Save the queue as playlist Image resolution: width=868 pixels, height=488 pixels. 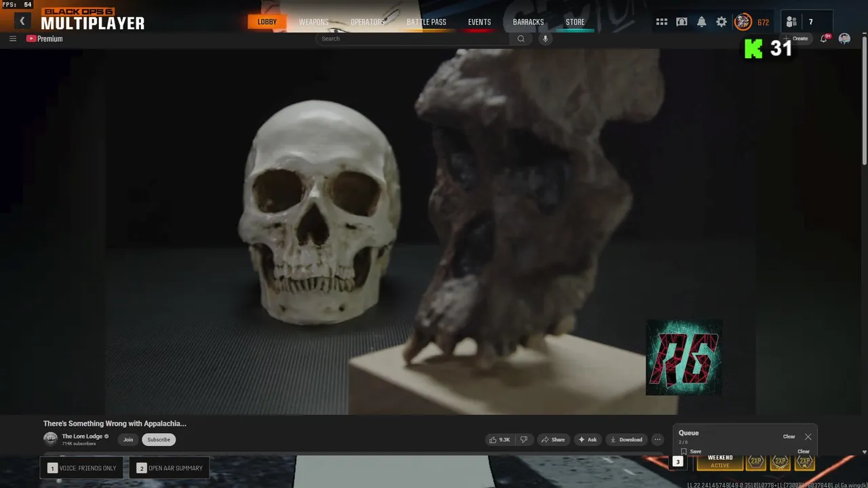pyautogui.click(x=692, y=451)
